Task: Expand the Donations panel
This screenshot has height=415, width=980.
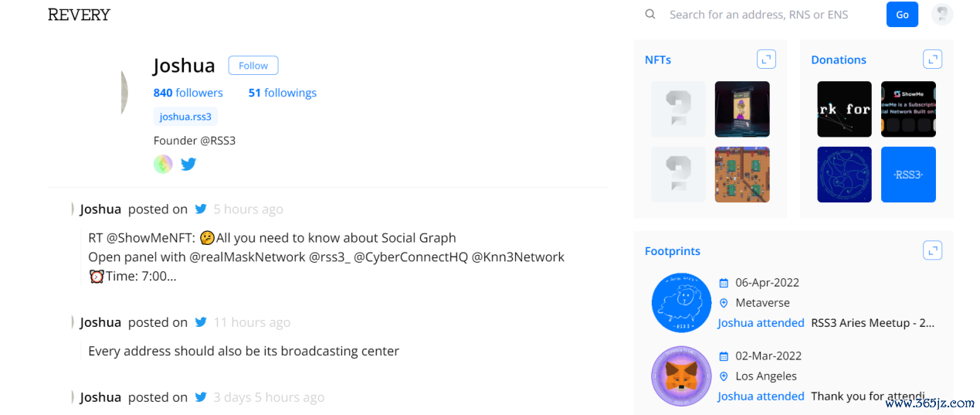Action: click(932, 60)
